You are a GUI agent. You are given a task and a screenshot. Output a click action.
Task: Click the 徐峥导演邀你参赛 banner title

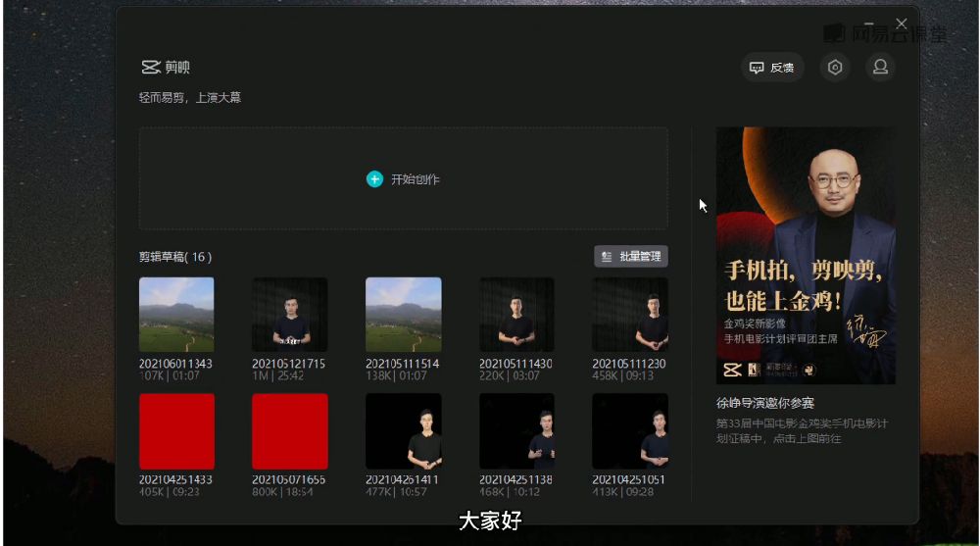click(765, 404)
